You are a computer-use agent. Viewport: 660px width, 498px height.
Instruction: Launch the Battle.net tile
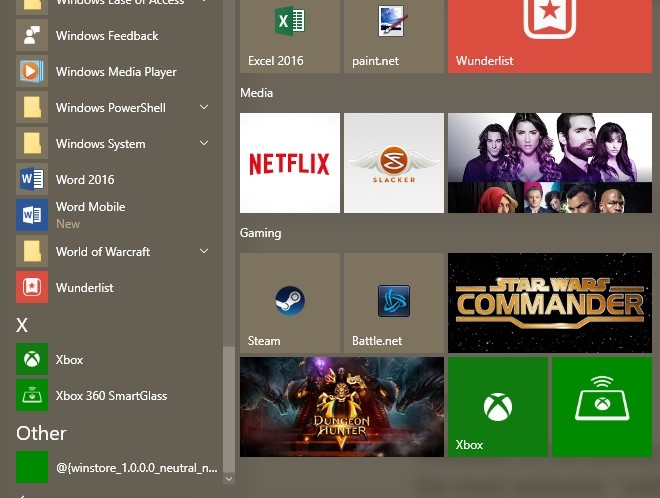pyautogui.click(x=394, y=303)
